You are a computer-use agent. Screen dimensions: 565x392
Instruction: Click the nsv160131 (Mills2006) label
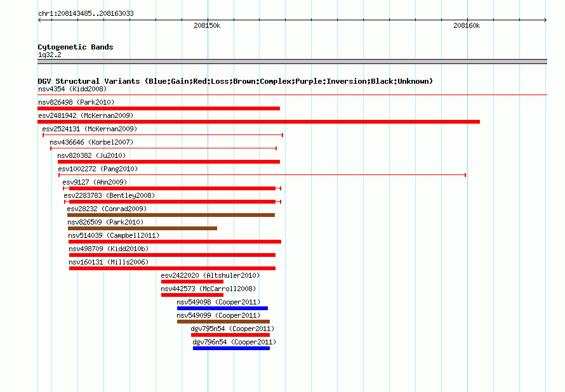coord(109,262)
